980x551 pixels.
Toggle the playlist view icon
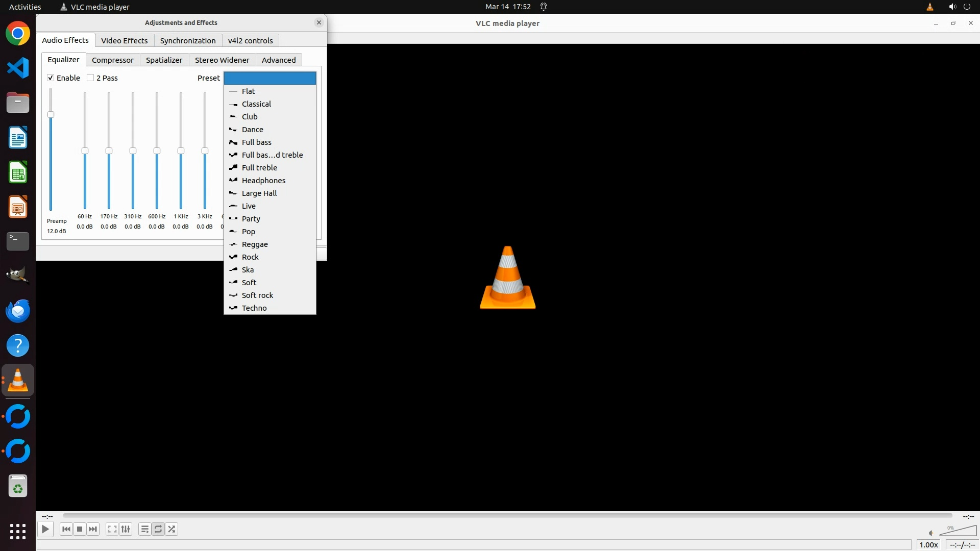click(x=144, y=529)
